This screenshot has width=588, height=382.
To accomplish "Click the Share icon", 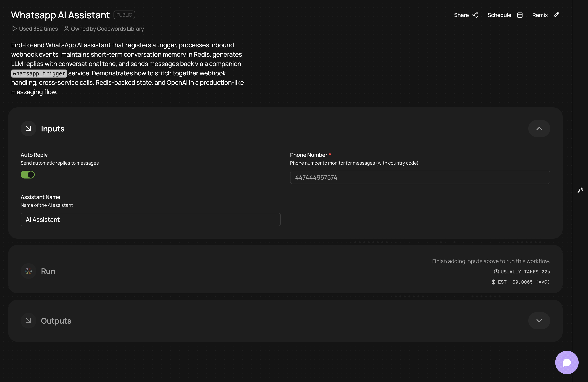I will 475,15.
